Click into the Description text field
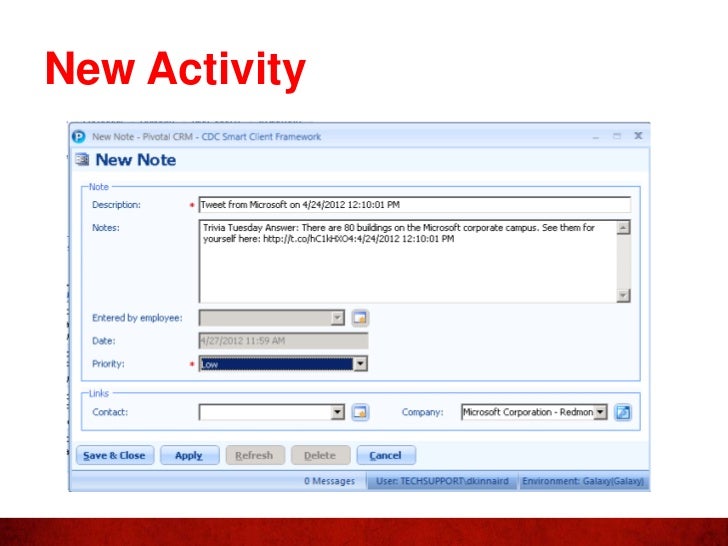The width and height of the screenshot is (728, 546). click(x=415, y=205)
